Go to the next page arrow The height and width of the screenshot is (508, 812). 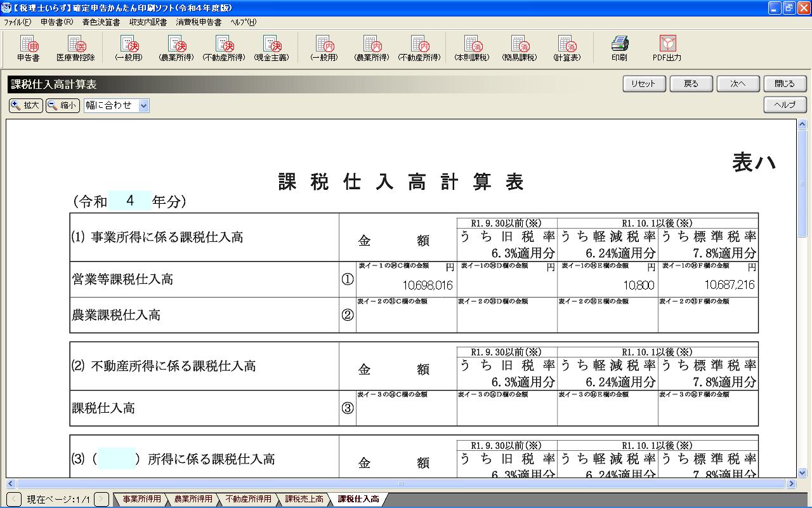[x=101, y=499]
